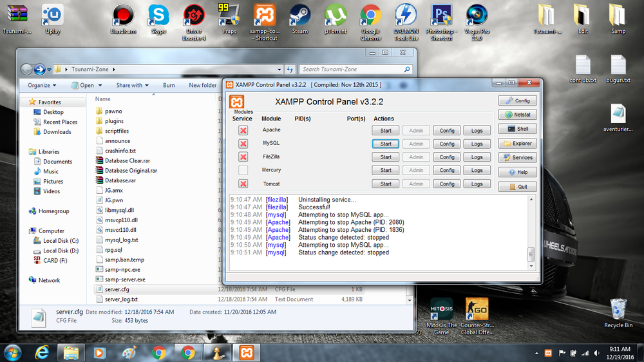Click the XAMPP logo in control panel
Viewport: 644px width, 362px height.
(x=236, y=102)
